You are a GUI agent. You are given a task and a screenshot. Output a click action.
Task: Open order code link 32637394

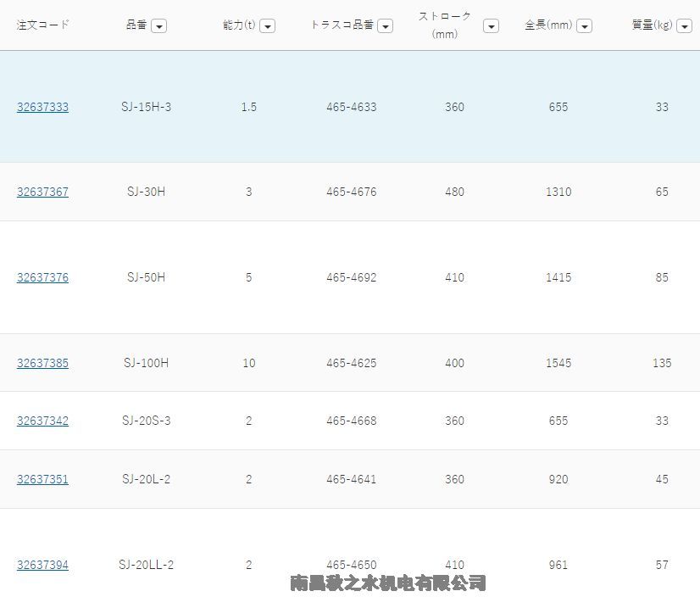(42, 566)
